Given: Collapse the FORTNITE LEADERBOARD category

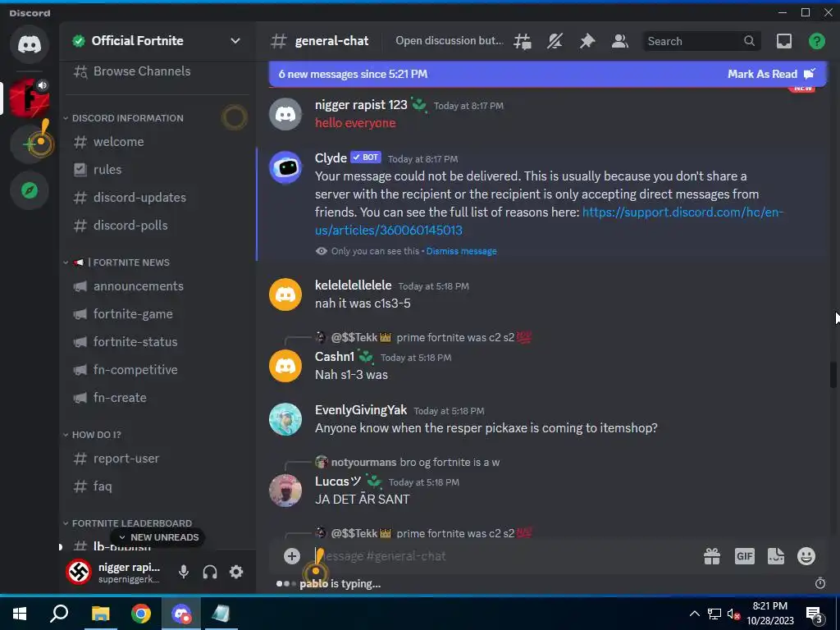Looking at the screenshot, I should click(132, 523).
